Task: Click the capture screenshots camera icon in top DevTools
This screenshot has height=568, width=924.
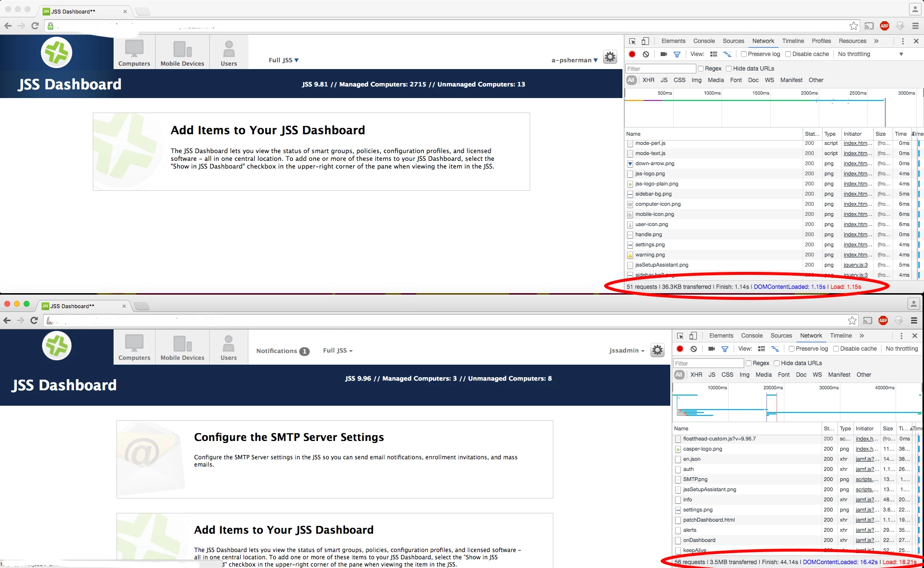Action: 664,54
